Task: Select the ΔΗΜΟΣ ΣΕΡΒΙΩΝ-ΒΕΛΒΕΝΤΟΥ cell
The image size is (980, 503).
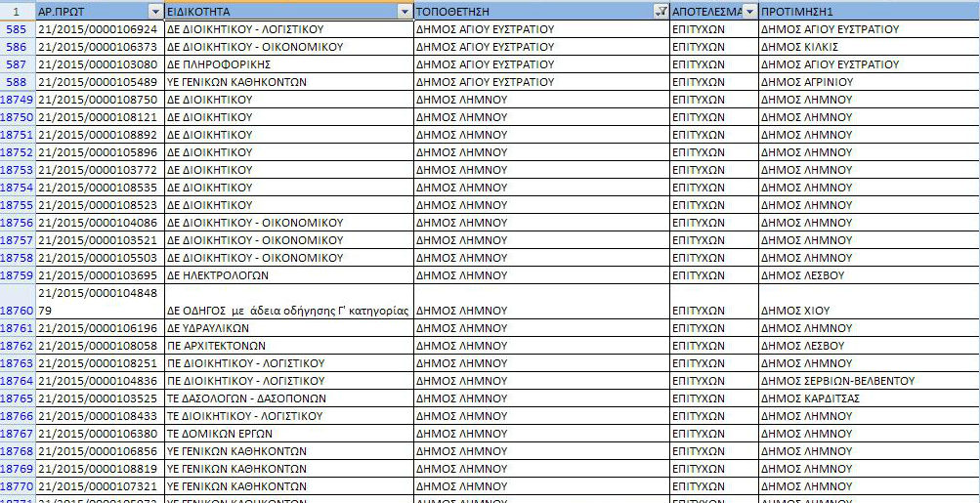Action: 868,381
